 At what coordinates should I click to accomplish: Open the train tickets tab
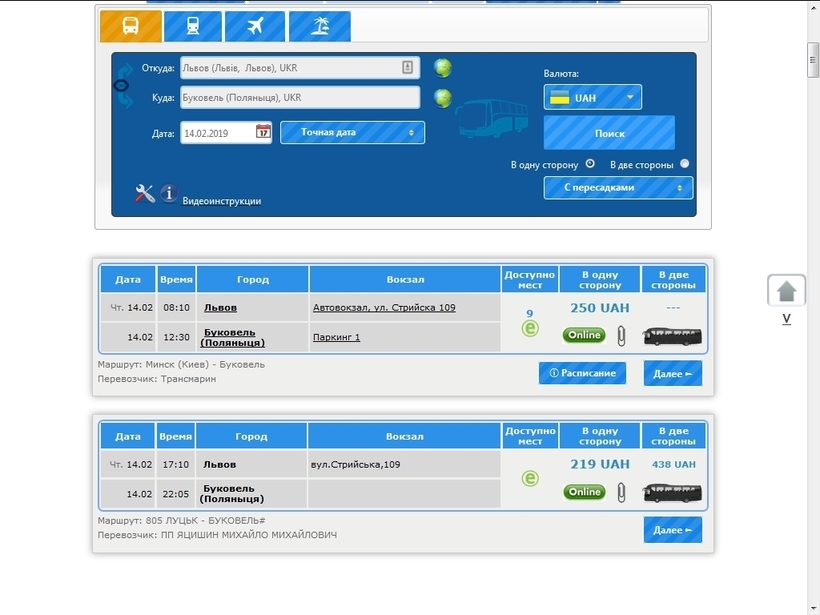point(192,26)
